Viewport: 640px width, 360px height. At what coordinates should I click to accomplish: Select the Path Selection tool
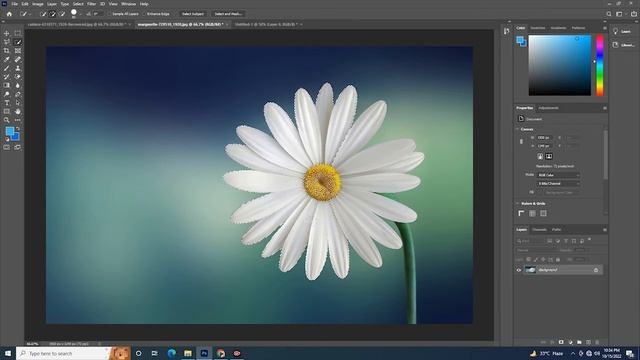pyautogui.click(x=18, y=103)
